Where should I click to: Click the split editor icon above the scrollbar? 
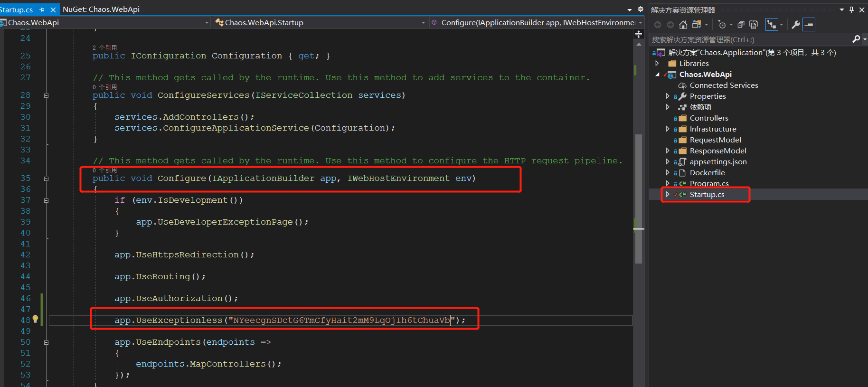pyautogui.click(x=639, y=34)
